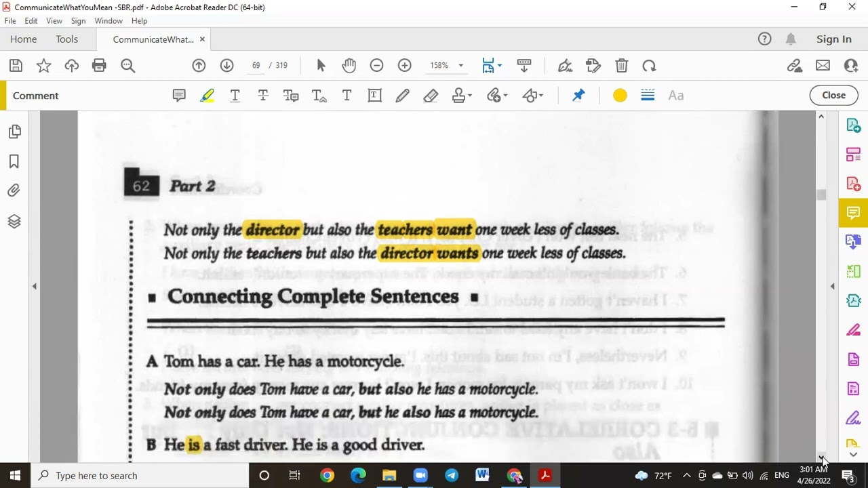Select the scrolling mode keyboard icon
Image resolution: width=868 pixels, height=488 pixels.
[524, 66]
